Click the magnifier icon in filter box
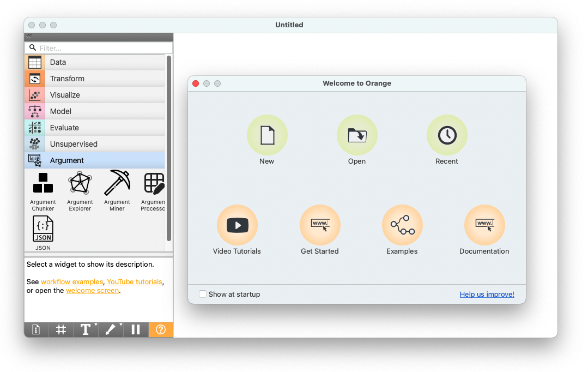The image size is (588, 372). (x=33, y=47)
